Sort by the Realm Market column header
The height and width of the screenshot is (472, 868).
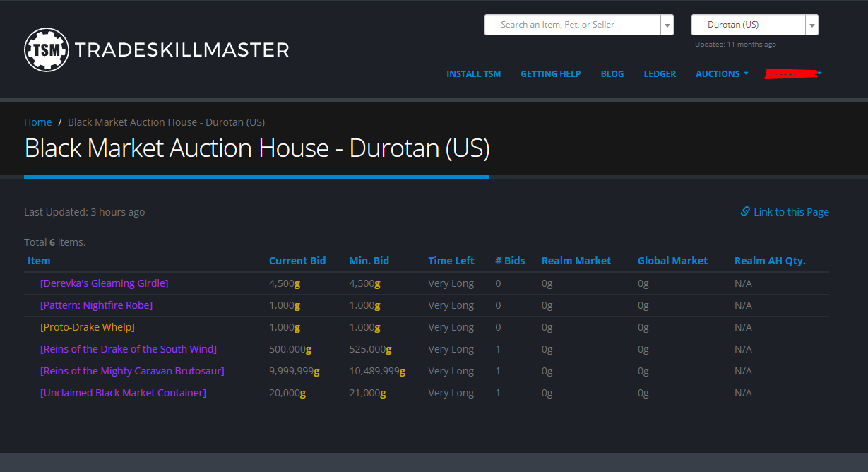coord(576,261)
